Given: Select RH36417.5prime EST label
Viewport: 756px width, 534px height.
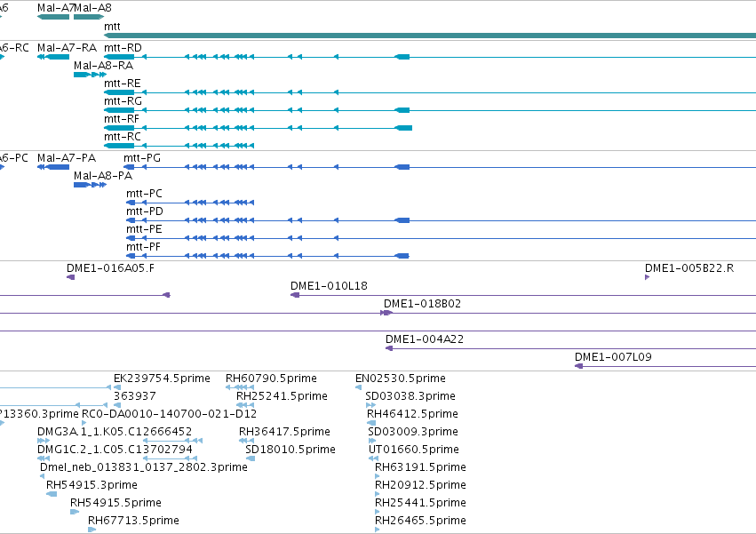Looking at the screenshot, I should (285, 432).
